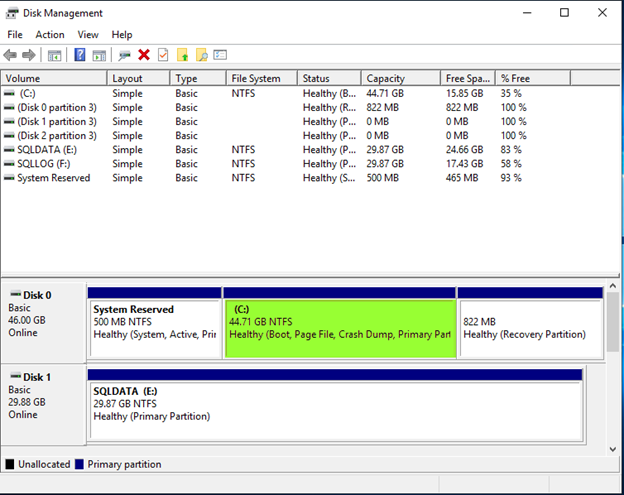The image size is (624, 495).
Task: Sort by the File System column header
Action: 262,78
